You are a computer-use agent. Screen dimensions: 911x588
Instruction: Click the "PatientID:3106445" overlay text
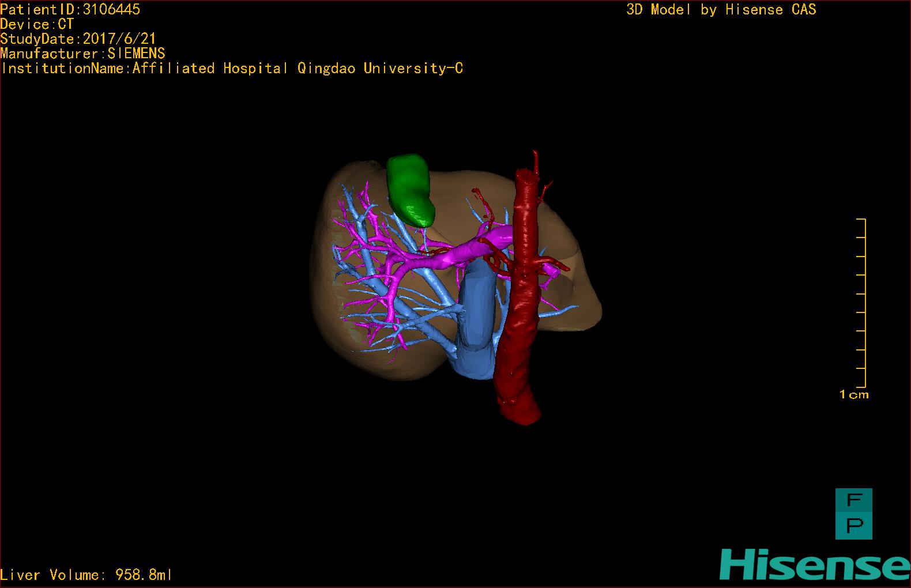click(x=70, y=9)
